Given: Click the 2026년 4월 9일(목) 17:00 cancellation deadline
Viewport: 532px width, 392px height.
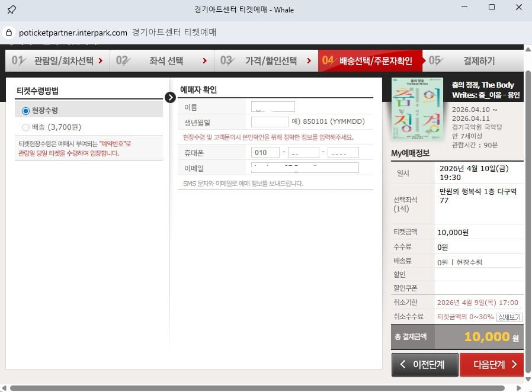Looking at the screenshot, I should (x=477, y=303).
